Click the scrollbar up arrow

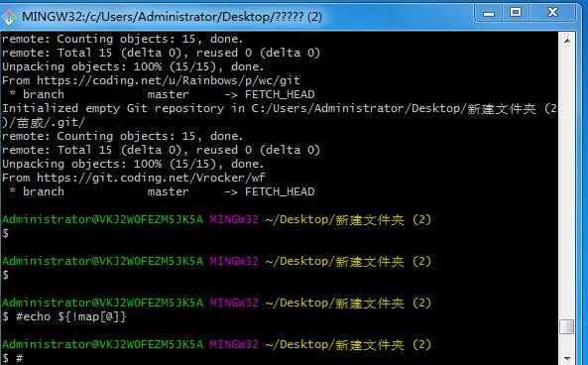pos(567,40)
